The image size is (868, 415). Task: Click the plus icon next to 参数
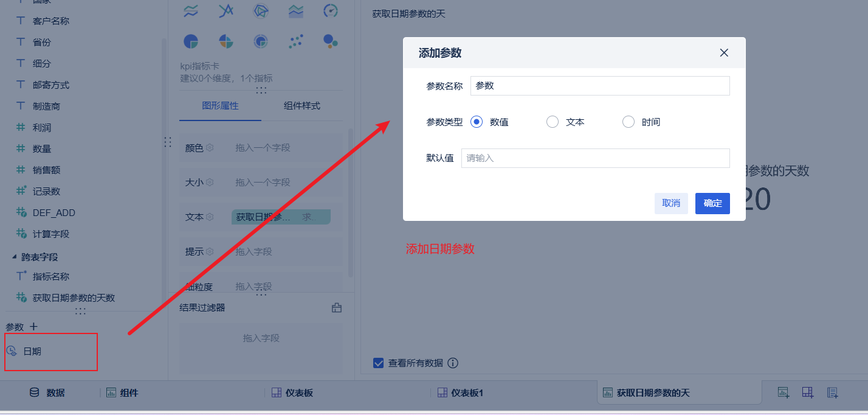click(34, 327)
